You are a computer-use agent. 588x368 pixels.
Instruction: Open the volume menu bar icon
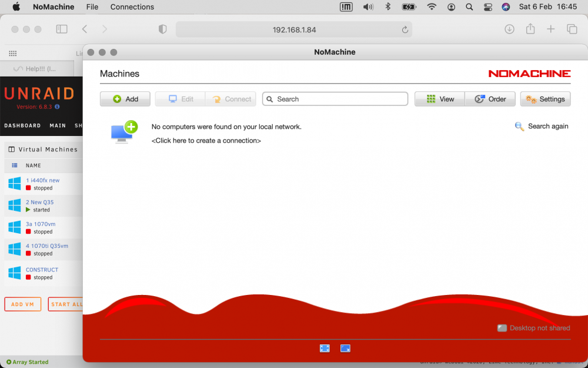pos(368,6)
